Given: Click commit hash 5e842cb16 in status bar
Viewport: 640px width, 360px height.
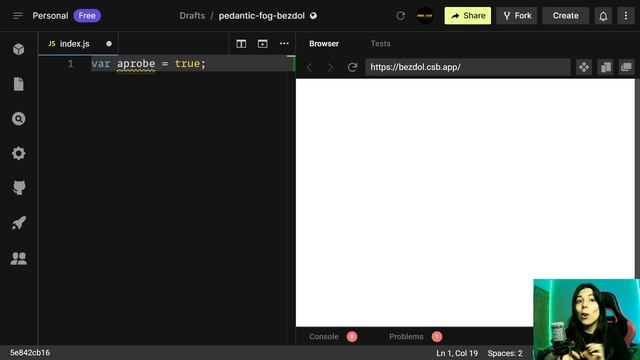Looking at the screenshot, I should coord(30,353).
